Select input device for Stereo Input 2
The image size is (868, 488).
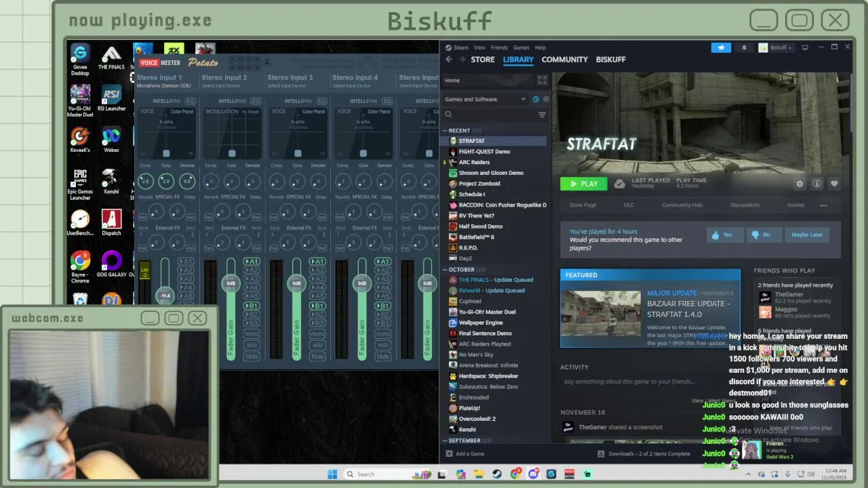(224, 86)
